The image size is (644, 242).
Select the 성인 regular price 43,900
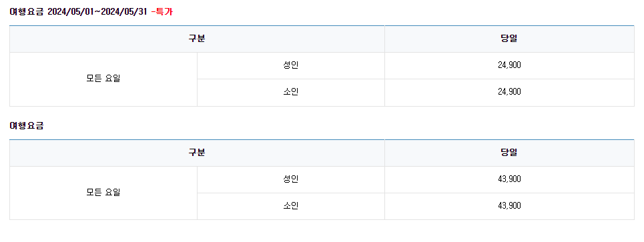point(509,179)
